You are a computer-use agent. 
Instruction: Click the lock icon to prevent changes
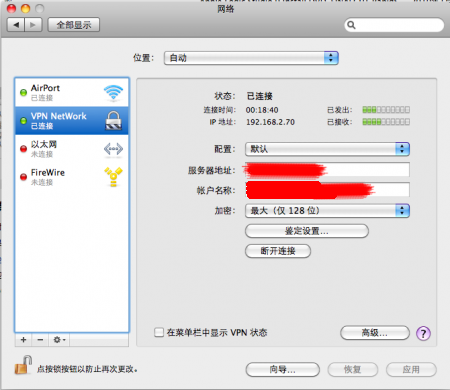(x=23, y=365)
